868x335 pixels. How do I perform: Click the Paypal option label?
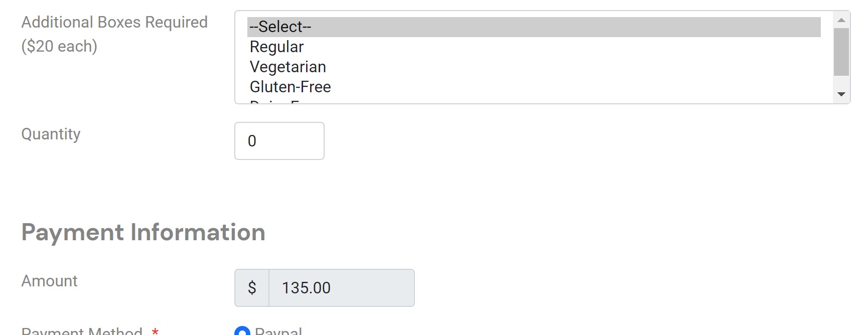pyautogui.click(x=278, y=331)
